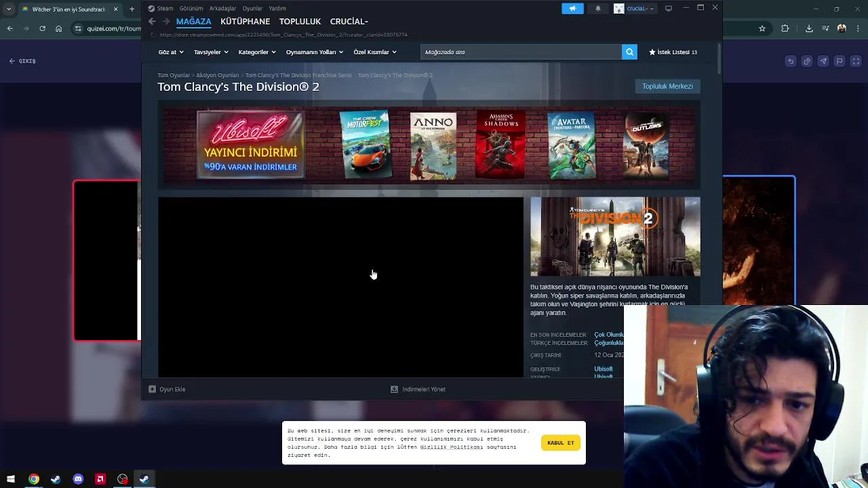Switch Steam to Big Picture mode icon
This screenshot has width=868, height=488.
pos(669,8)
